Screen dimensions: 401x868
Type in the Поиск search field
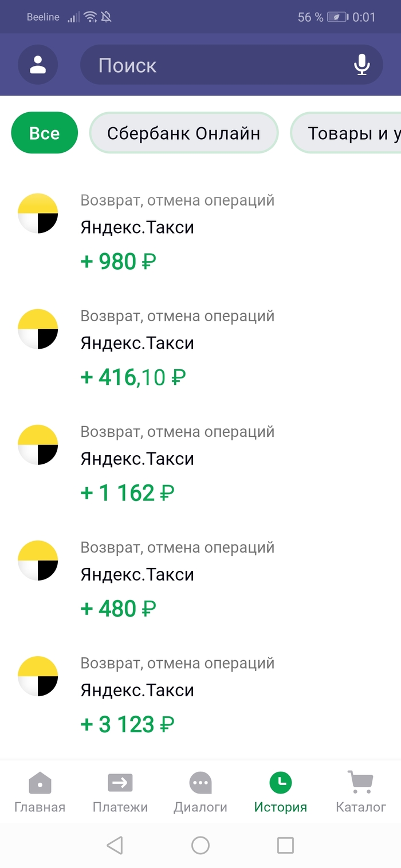coord(218,65)
